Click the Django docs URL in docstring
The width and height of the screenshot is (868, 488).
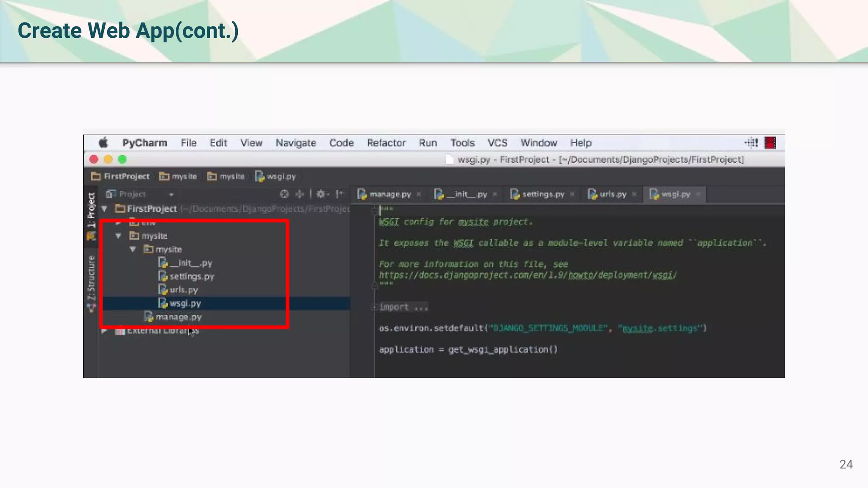528,275
